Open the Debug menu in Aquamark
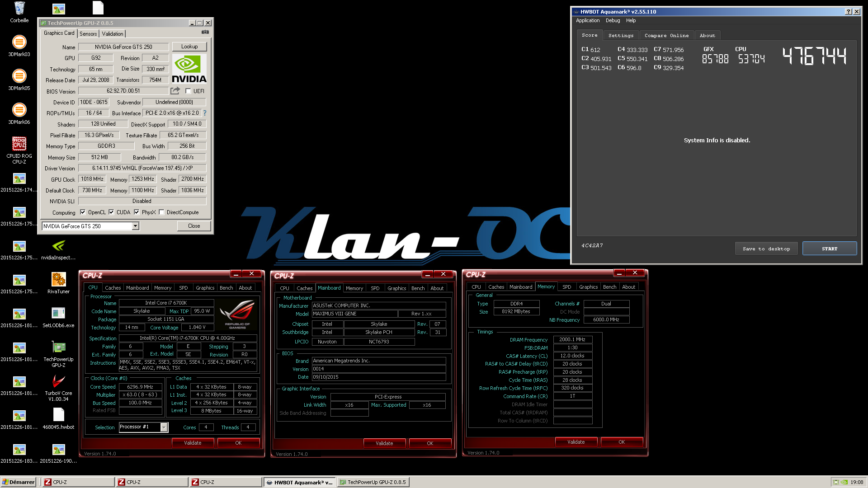 (x=613, y=20)
